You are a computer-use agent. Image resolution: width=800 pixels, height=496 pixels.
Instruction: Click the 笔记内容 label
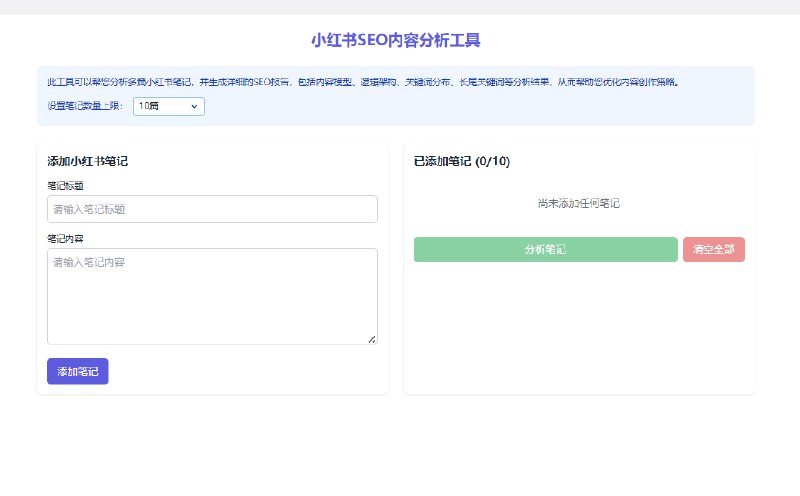[65, 239]
